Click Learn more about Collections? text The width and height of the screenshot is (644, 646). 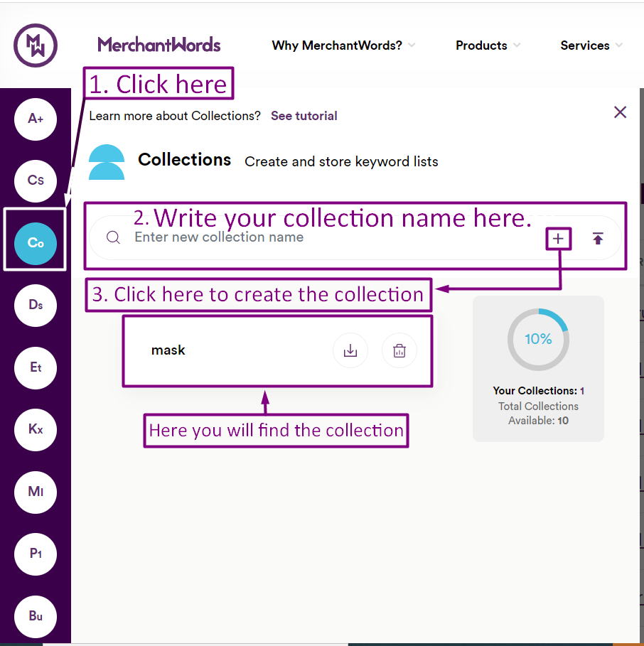point(175,116)
